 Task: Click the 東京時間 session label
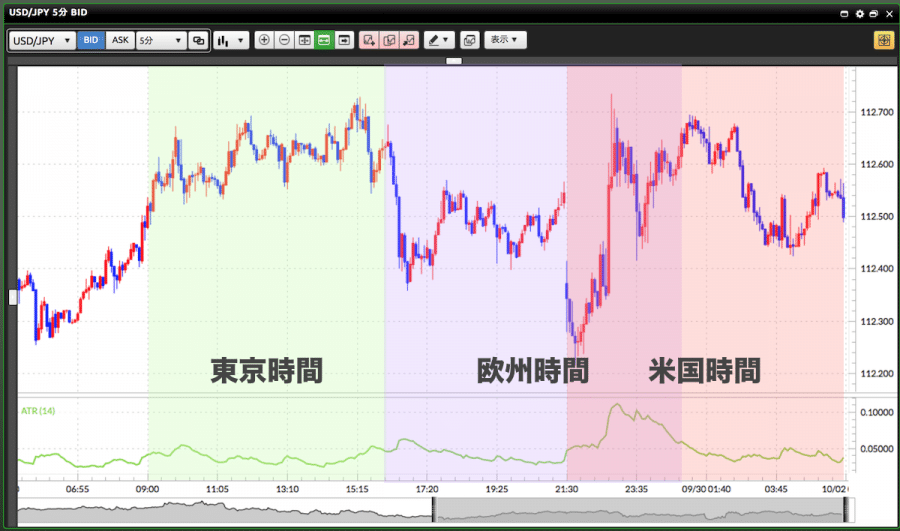coord(267,370)
